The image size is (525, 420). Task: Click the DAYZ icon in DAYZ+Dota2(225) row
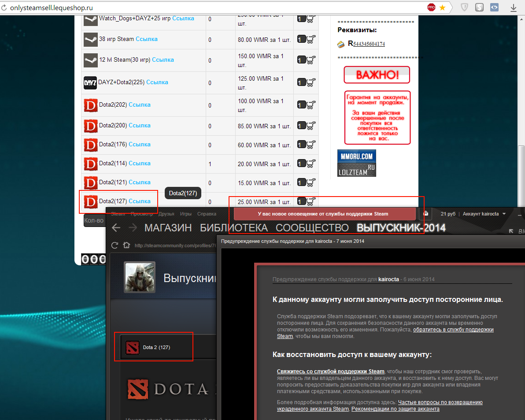(90, 83)
